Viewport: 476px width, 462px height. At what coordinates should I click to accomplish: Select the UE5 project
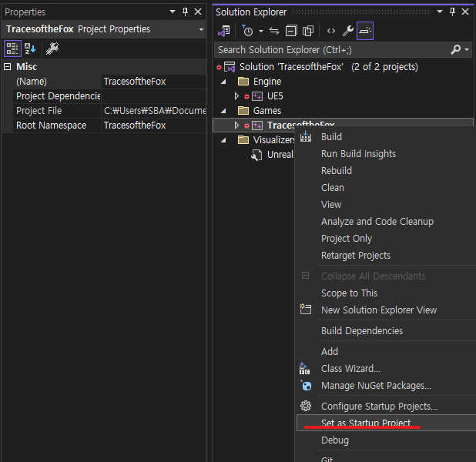[x=275, y=96]
